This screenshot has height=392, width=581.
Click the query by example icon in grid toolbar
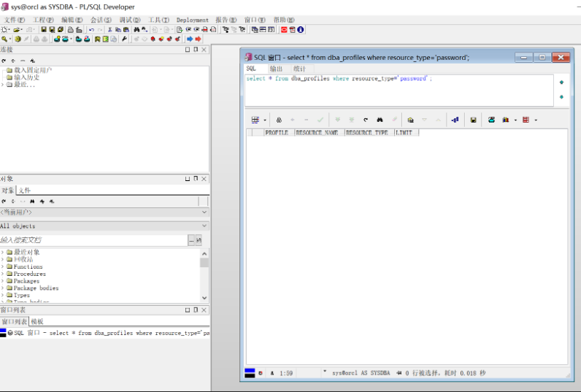coord(410,120)
